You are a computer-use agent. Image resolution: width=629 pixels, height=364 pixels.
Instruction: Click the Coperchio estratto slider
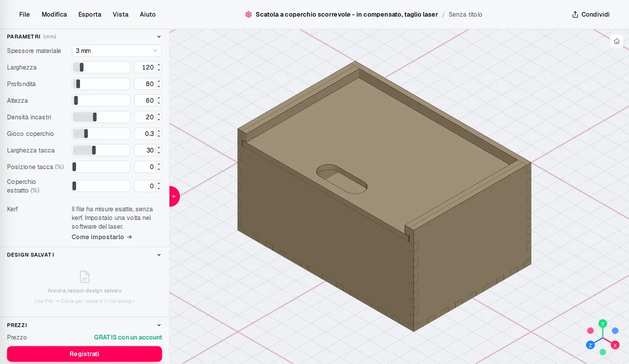(101, 186)
